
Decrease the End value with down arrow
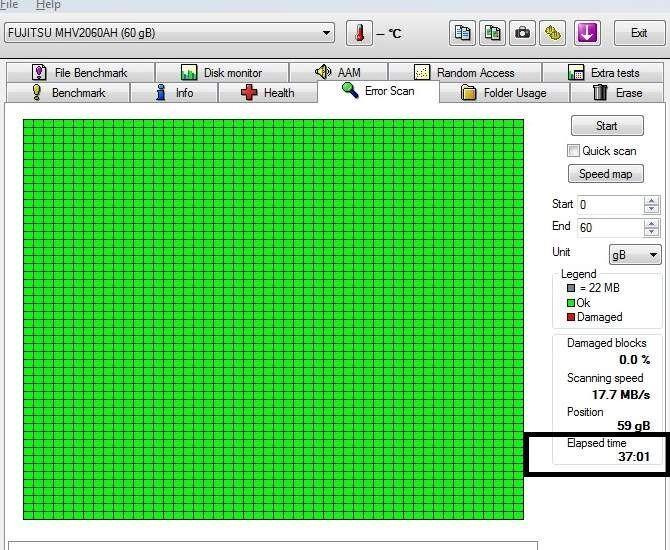[651, 232]
